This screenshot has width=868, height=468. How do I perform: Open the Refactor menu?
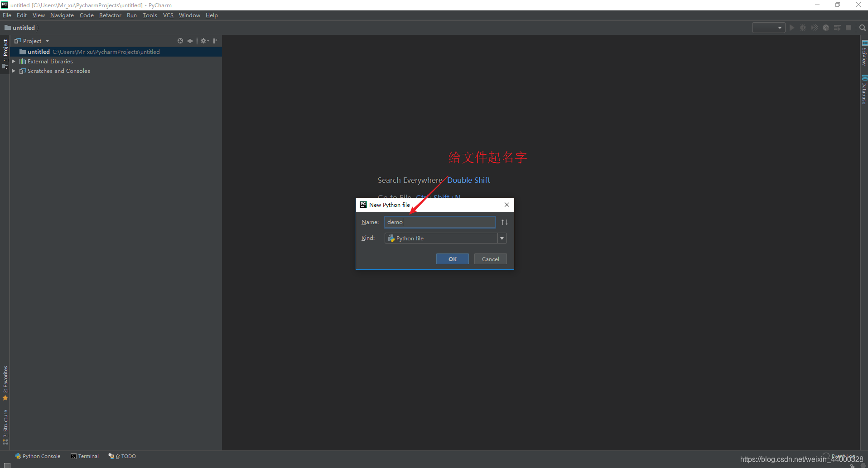(110, 15)
